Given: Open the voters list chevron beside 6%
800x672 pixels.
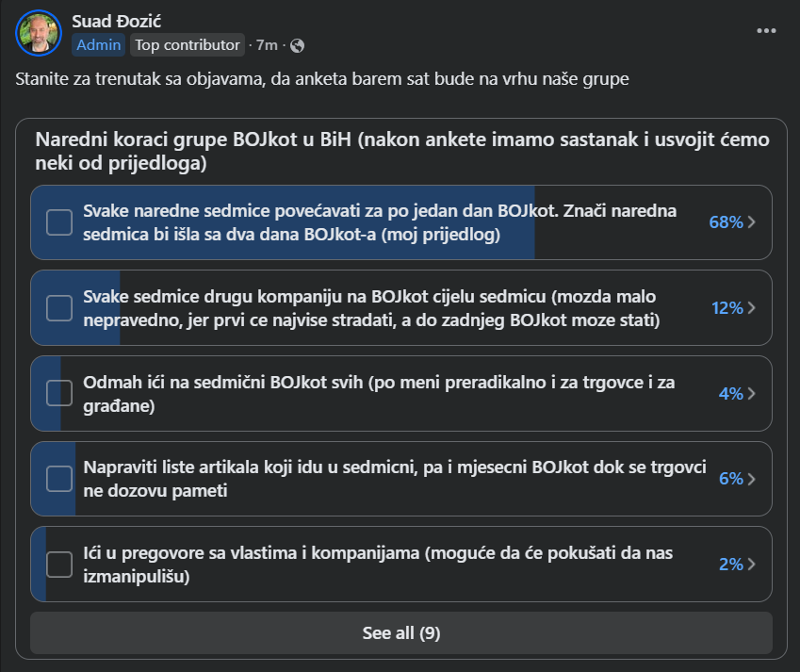Looking at the screenshot, I should tap(752, 479).
